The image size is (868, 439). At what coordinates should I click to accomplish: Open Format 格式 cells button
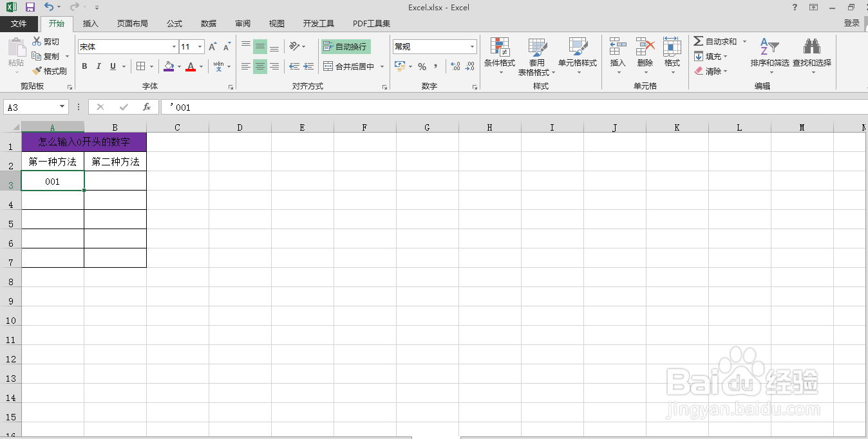click(672, 55)
